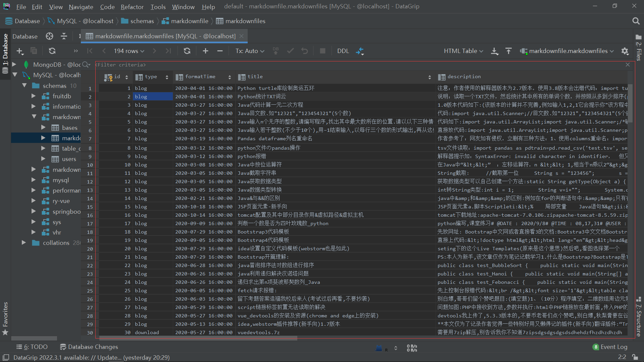Select the bases table in tree
The height and width of the screenshot is (362, 644).
pos(69,127)
